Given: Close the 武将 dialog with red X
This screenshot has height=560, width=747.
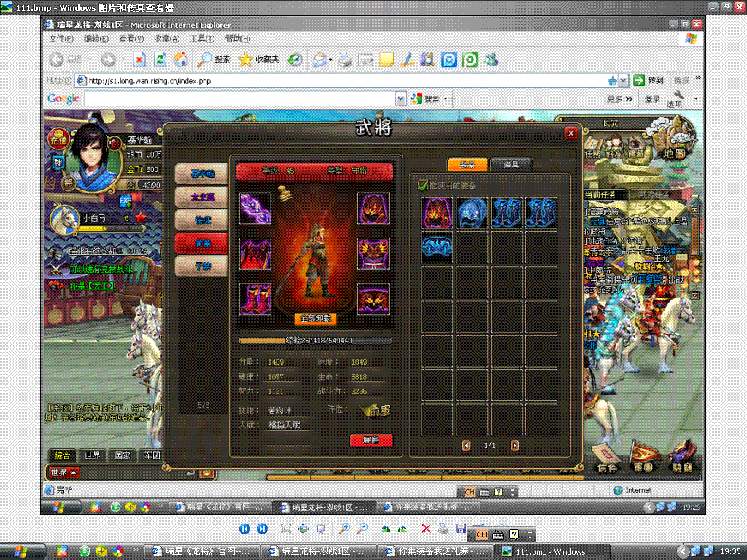Looking at the screenshot, I should pyautogui.click(x=570, y=133).
